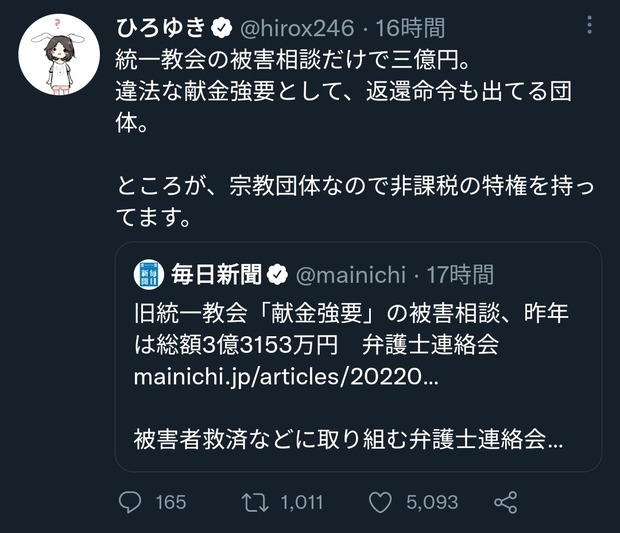The width and height of the screenshot is (620, 533).
Task: Click the 17時間 quoted tweet timestamp
Action: pos(461,275)
